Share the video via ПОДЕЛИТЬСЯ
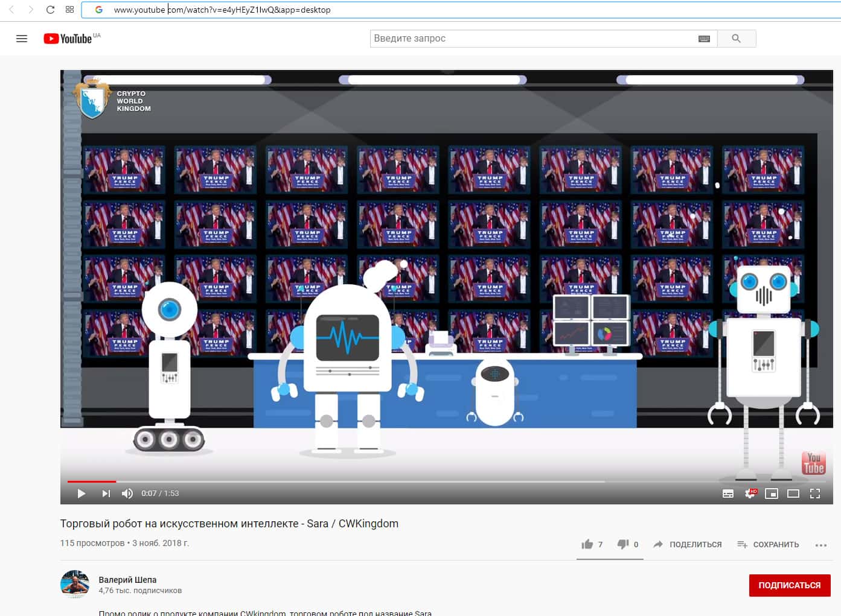 (x=687, y=544)
